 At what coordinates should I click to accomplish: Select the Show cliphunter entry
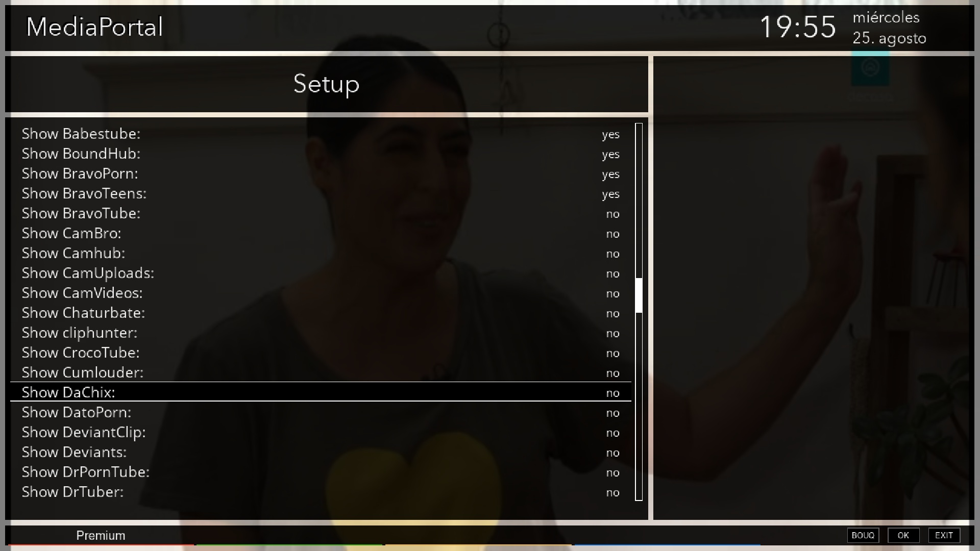[x=321, y=333]
